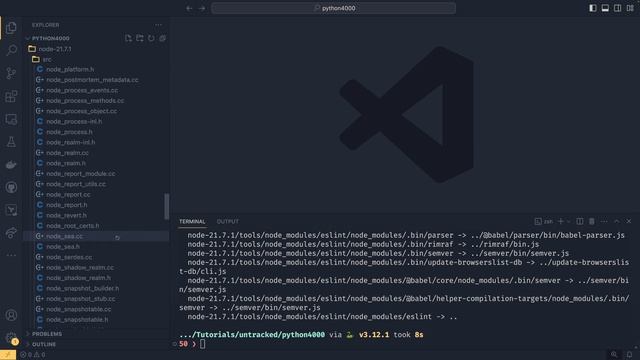640x360 pixels.
Task: Open node_serdes.cc file
Action: click(69, 257)
